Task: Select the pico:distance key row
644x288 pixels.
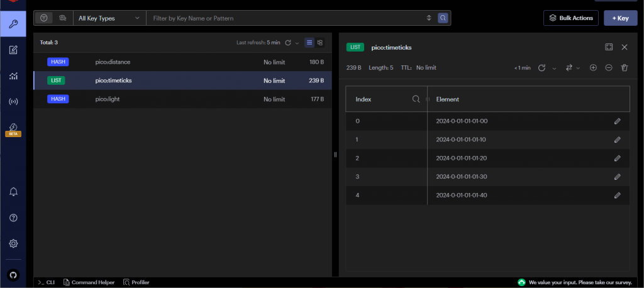Action: click(x=182, y=62)
